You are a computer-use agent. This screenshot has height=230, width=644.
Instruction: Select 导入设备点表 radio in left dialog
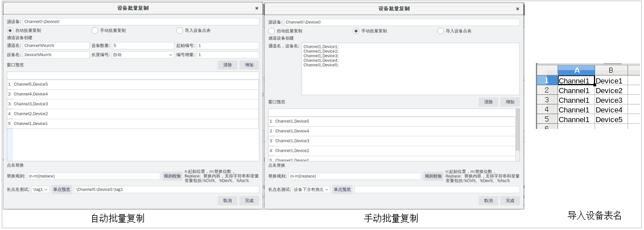179,31
